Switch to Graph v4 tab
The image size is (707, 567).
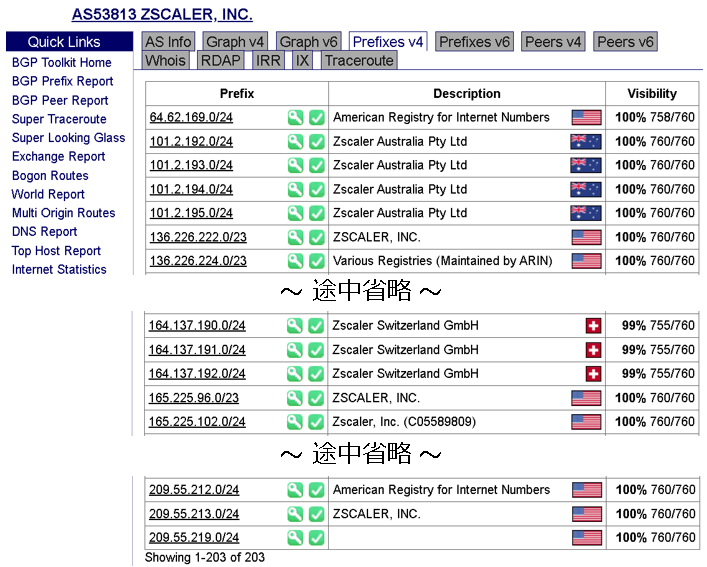coord(235,42)
